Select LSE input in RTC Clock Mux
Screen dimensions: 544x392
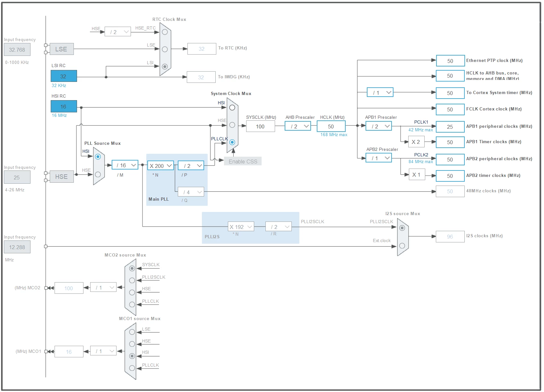[165, 49]
